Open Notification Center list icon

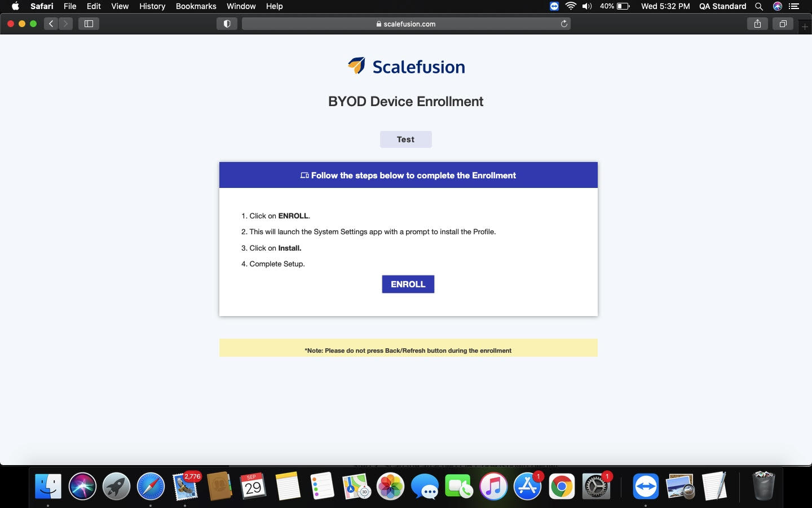[x=794, y=6]
